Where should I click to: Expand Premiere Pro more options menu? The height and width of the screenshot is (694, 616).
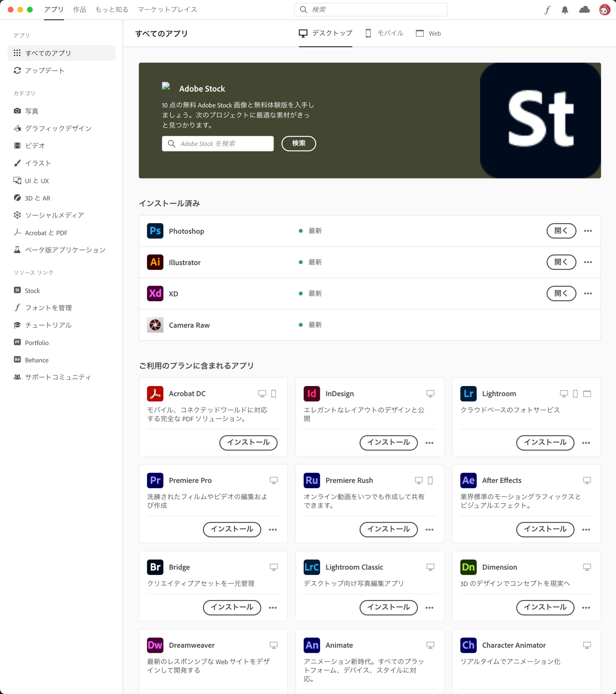(273, 529)
